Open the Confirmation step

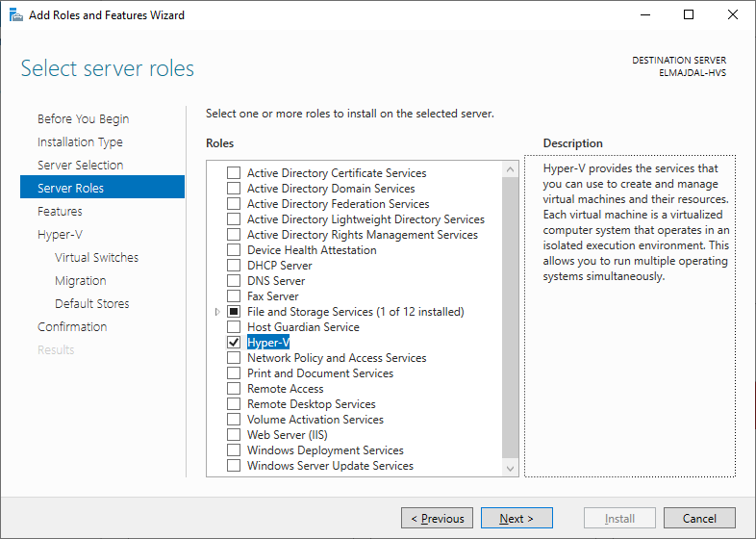point(72,327)
